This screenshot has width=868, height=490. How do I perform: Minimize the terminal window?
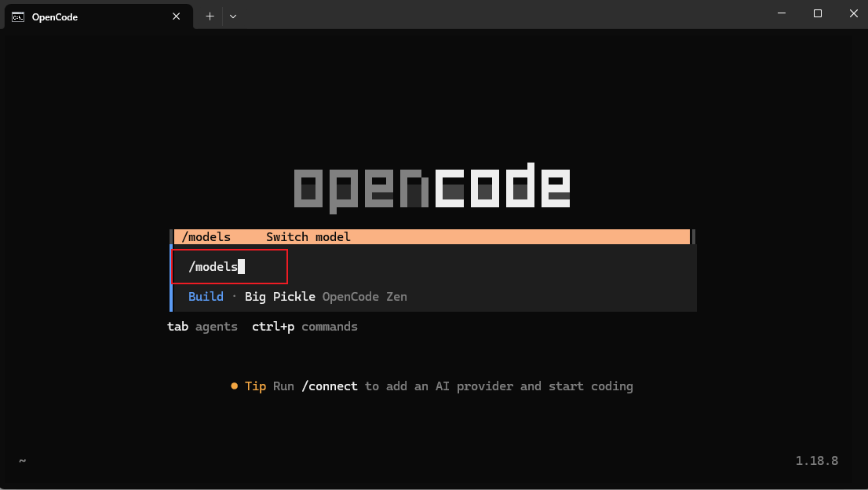pyautogui.click(x=782, y=13)
